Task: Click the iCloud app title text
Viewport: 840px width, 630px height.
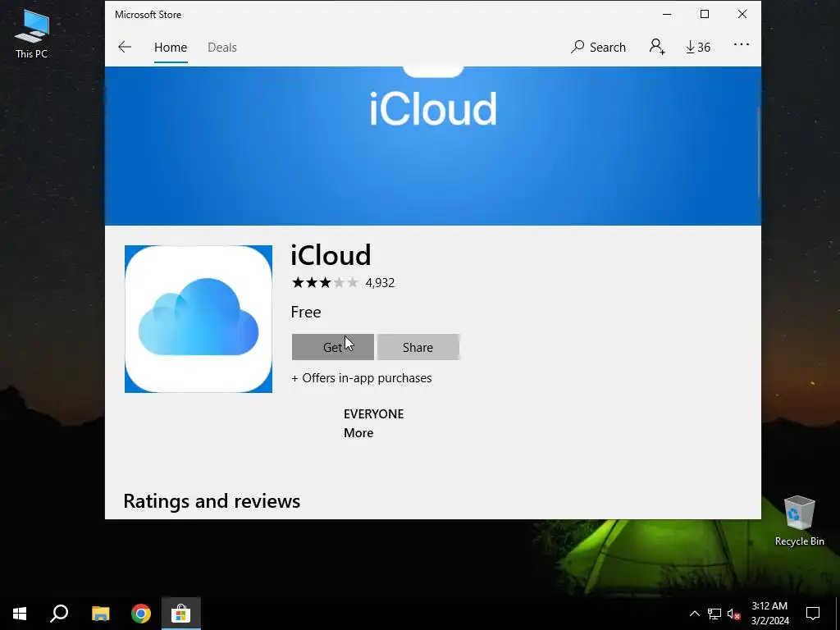Action: [x=331, y=255]
